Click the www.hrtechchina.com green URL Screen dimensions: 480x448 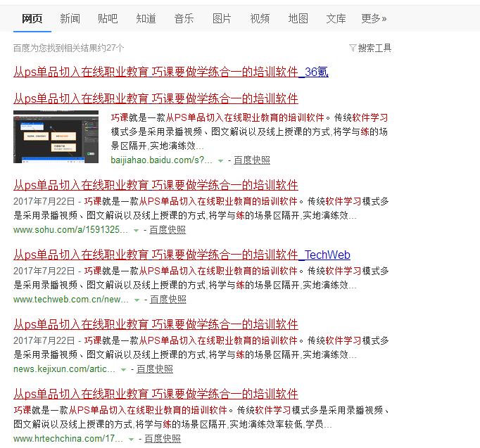68,439
